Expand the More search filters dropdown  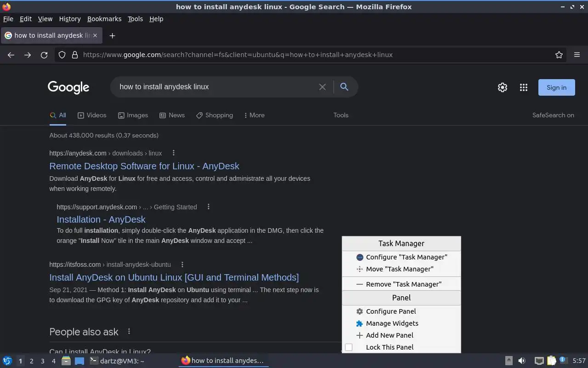pyautogui.click(x=254, y=115)
